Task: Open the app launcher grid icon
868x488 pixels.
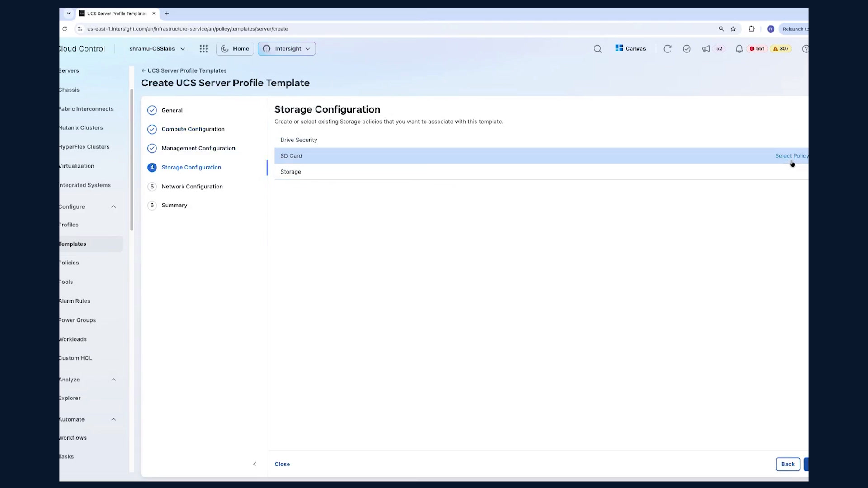Action: click(x=203, y=49)
